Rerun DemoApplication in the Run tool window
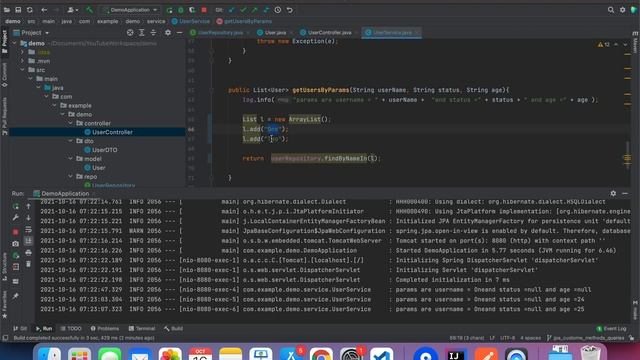 click(x=16, y=207)
